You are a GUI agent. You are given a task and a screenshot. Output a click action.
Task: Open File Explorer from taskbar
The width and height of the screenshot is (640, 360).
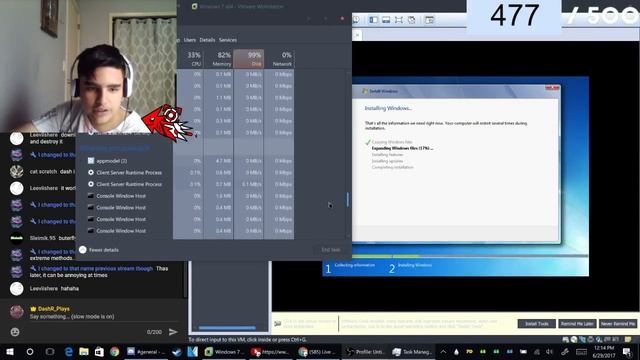(84, 351)
